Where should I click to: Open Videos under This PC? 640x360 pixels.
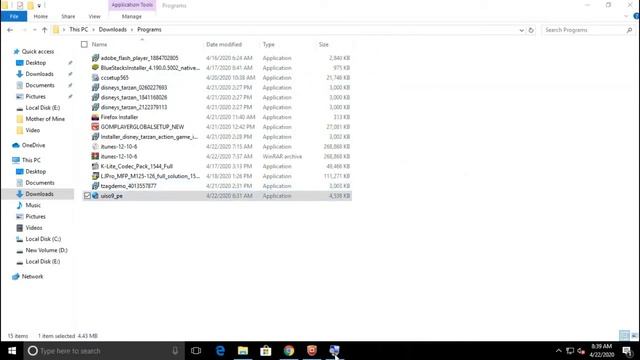(33, 228)
